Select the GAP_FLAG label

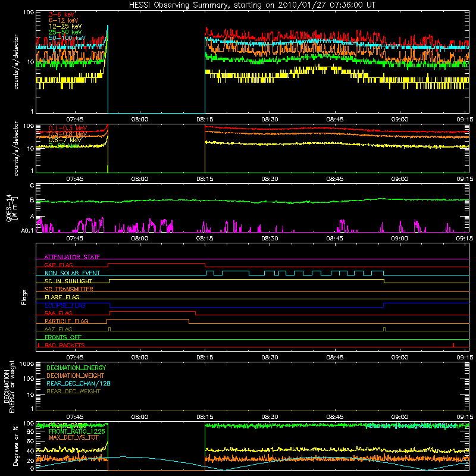point(58,265)
